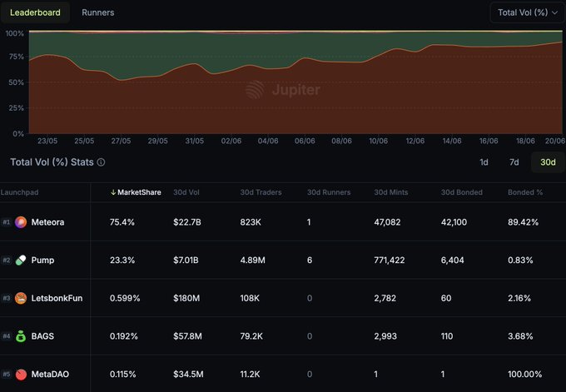The image size is (566, 392).
Task: Open the MetaDAO launchpad name
Action: point(50,375)
